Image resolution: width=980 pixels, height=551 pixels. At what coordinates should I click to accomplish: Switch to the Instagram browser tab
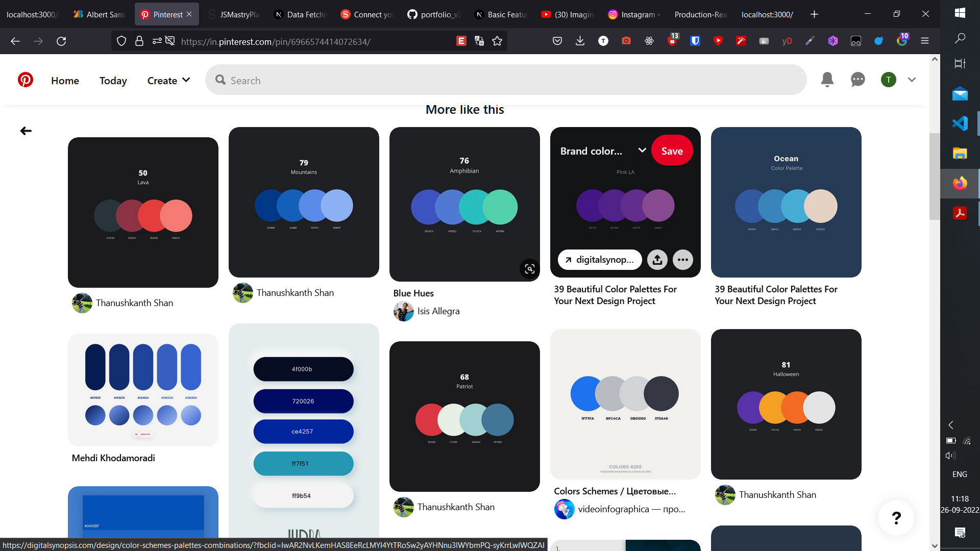pos(633,14)
